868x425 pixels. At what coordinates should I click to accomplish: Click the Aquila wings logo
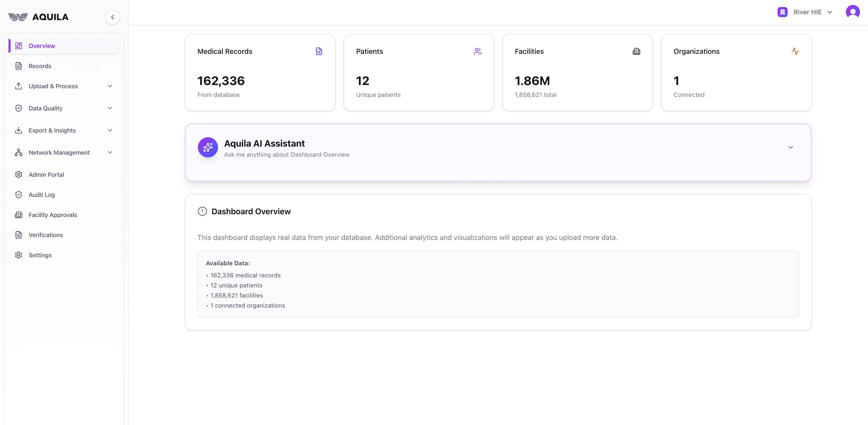point(18,17)
